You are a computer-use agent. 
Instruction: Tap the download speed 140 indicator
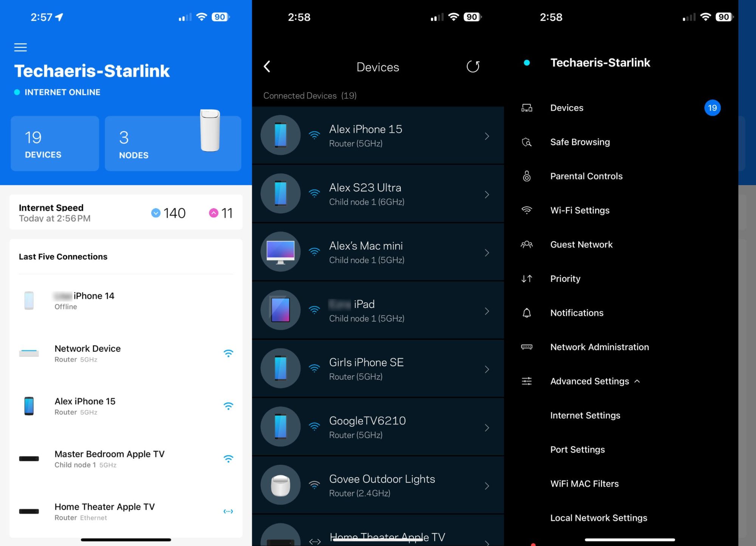click(167, 213)
